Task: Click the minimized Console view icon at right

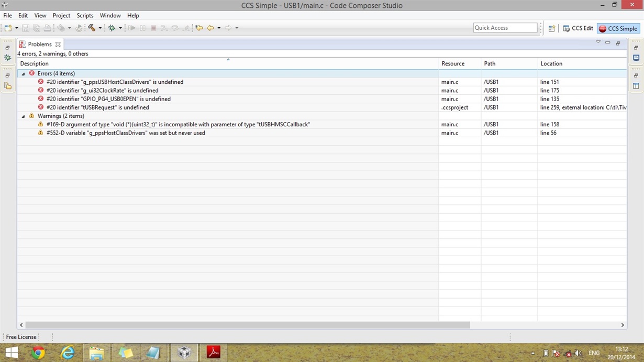Action: pos(636,58)
